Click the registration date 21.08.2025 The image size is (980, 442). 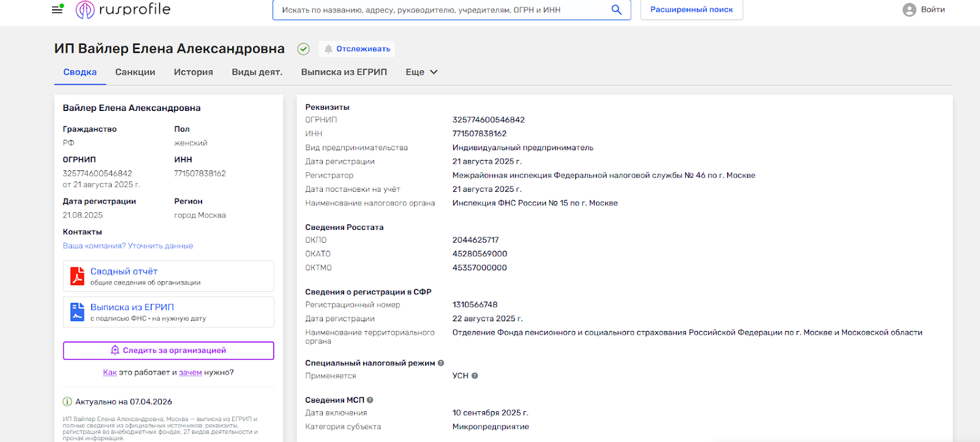83,215
